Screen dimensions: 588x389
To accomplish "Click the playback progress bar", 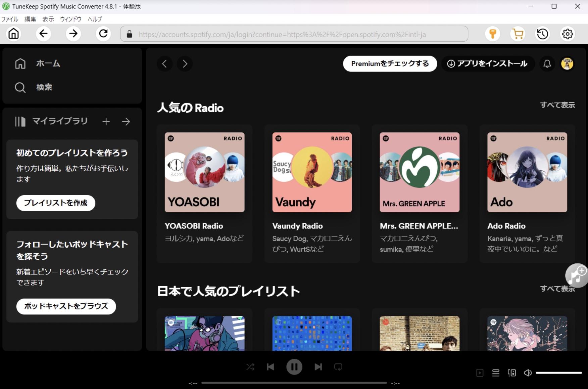I will coord(294,383).
